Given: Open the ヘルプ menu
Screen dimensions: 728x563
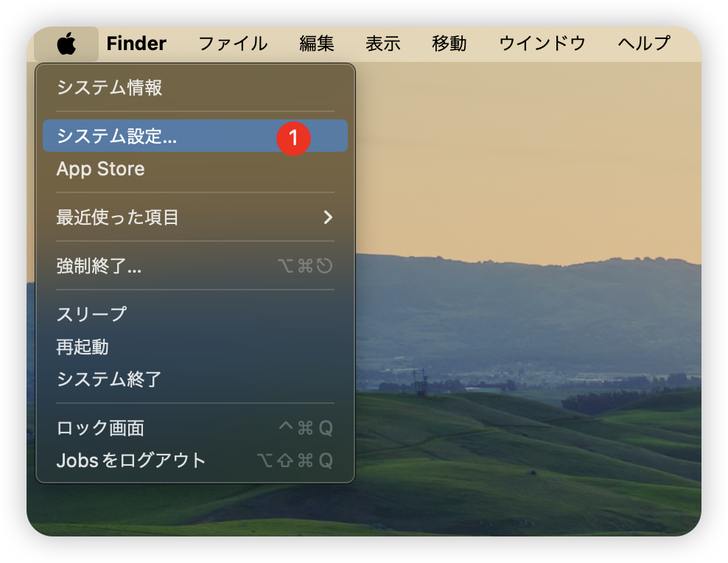Looking at the screenshot, I should point(643,44).
